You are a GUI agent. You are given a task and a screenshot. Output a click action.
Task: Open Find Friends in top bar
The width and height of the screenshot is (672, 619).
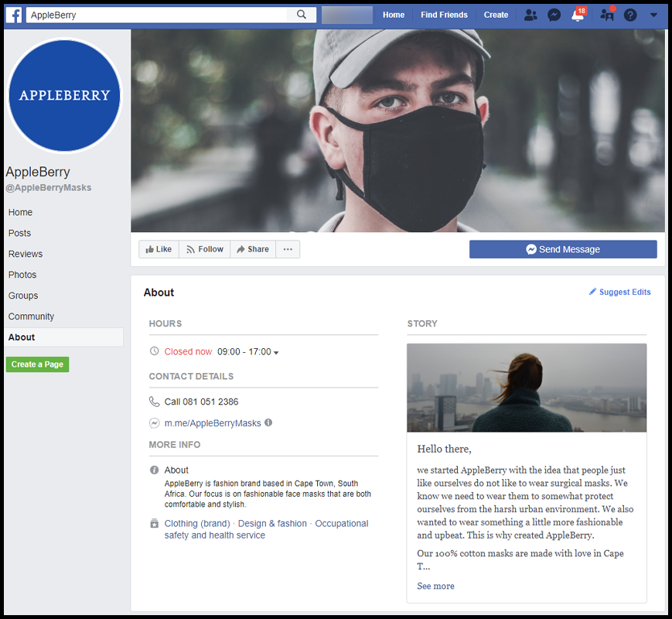pyautogui.click(x=444, y=15)
